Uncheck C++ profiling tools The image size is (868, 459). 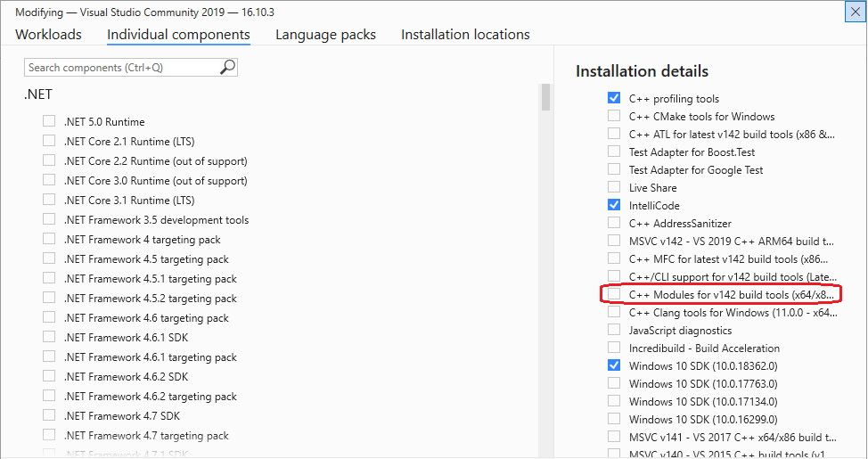click(x=614, y=98)
